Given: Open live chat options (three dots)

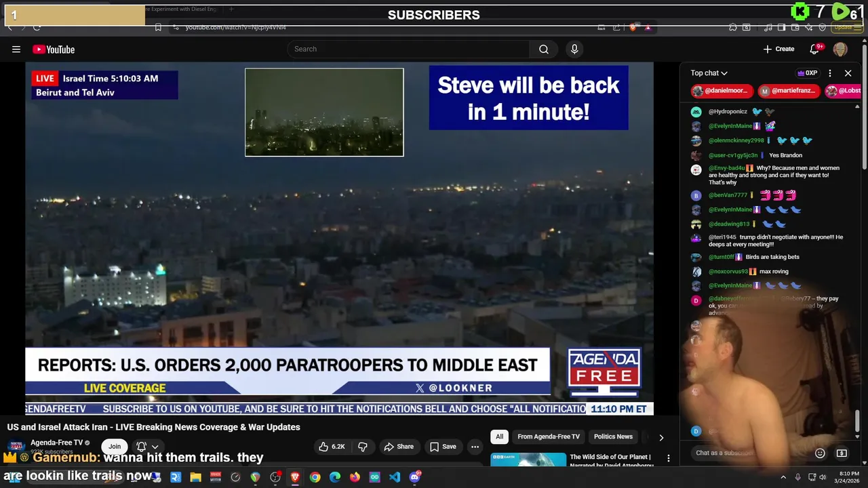Looking at the screenshot, I should 830,73.
